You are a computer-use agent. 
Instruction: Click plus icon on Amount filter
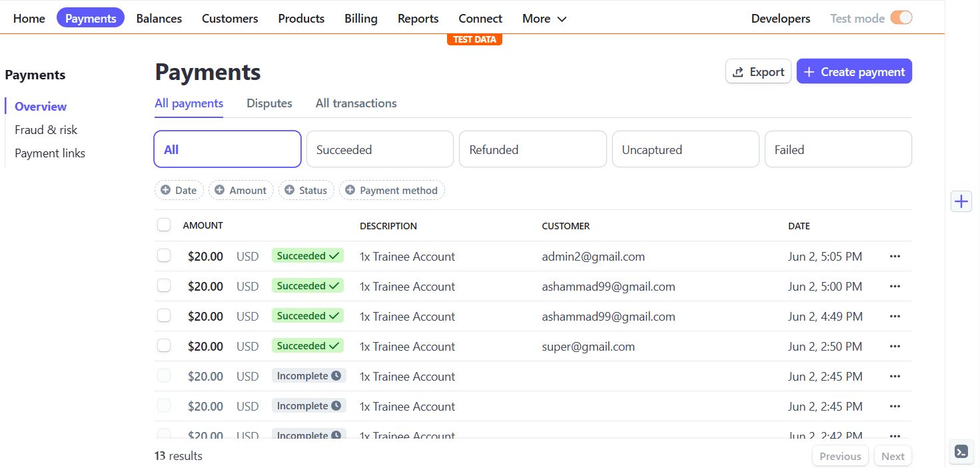(x=219, y=190)
